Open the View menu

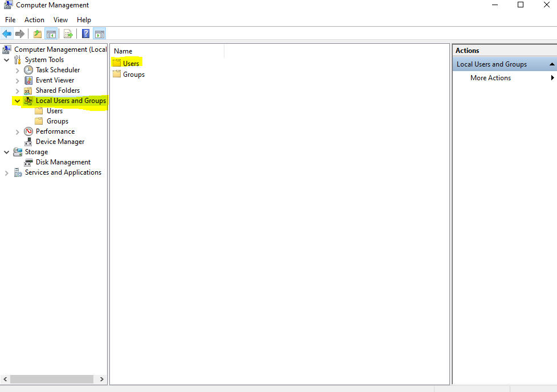coord(60,20)
